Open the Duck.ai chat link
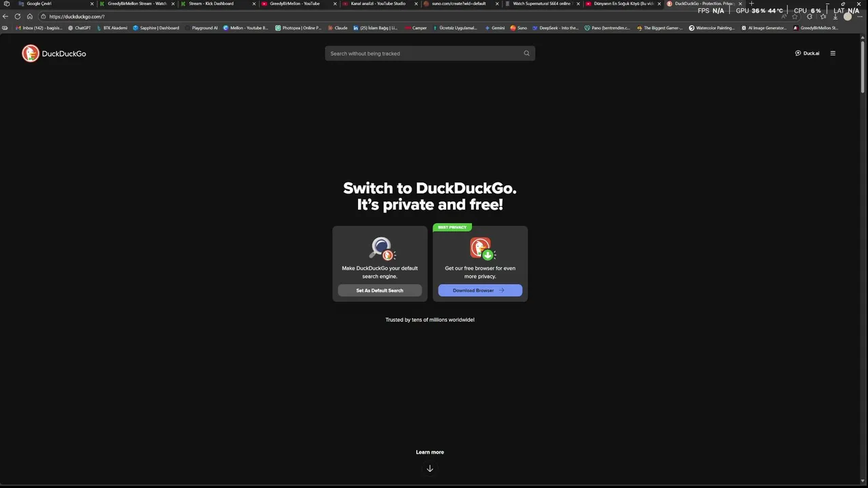Screen dimensions: 868x488 807,54
